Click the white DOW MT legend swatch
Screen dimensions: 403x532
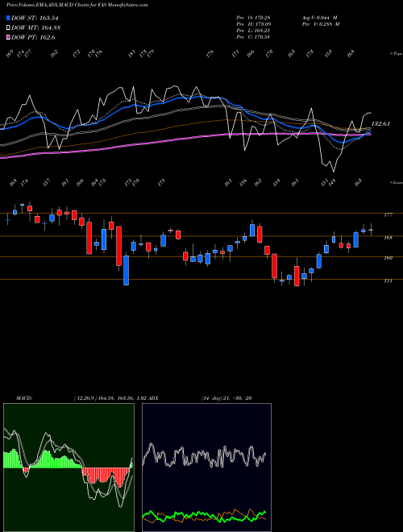(8, 28)
